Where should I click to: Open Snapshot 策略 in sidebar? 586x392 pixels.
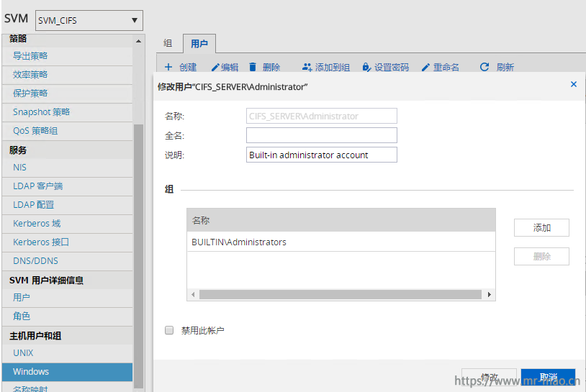67,112
